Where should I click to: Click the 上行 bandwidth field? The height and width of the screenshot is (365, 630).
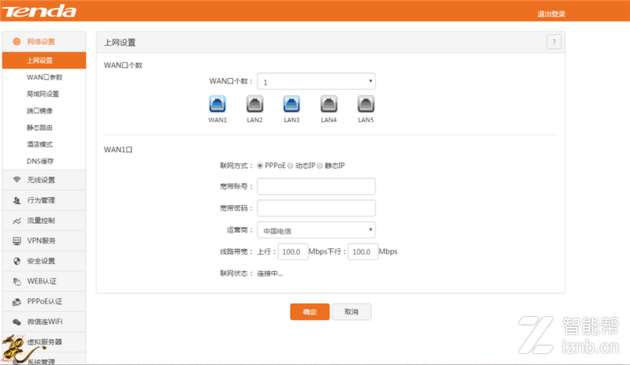pos(293,252)
